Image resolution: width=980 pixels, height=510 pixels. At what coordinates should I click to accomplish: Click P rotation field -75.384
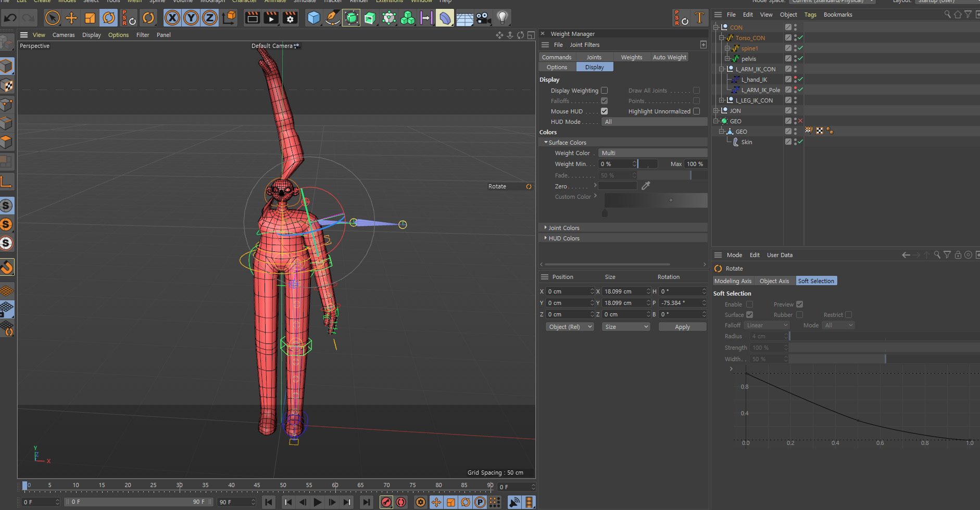point(683,303)
